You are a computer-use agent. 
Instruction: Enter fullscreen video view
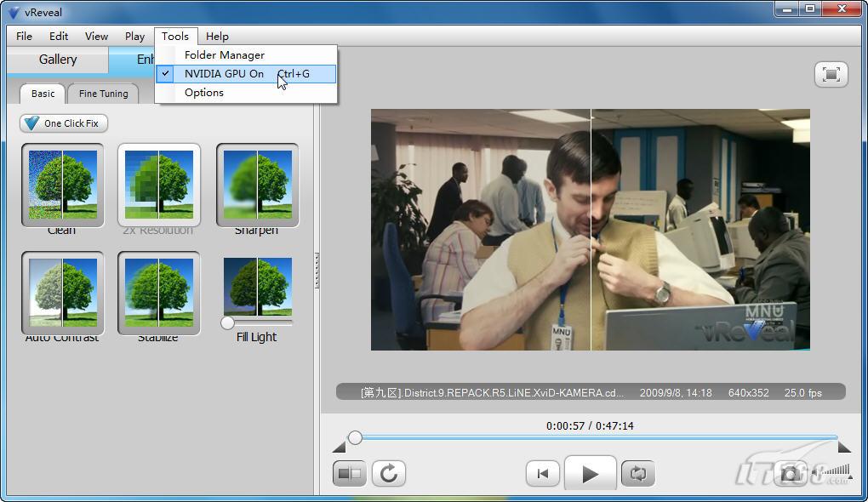click(x=831, y=74)
